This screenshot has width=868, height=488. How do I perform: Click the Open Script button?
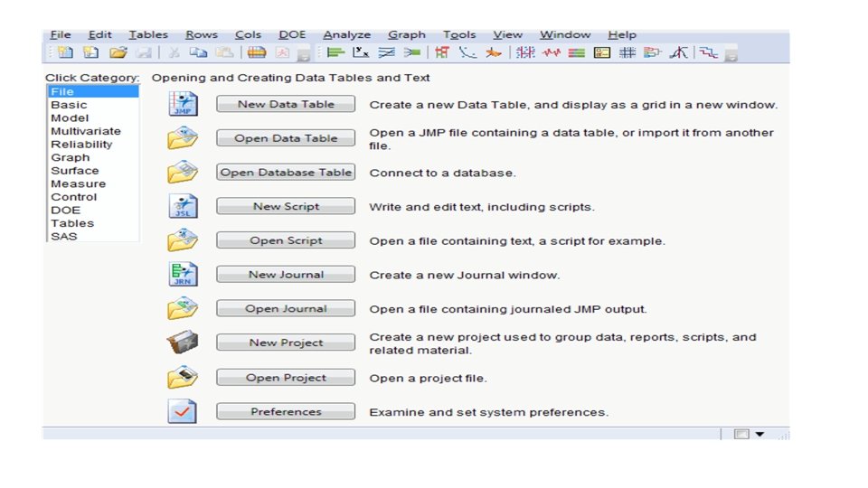tap(286, 240)
